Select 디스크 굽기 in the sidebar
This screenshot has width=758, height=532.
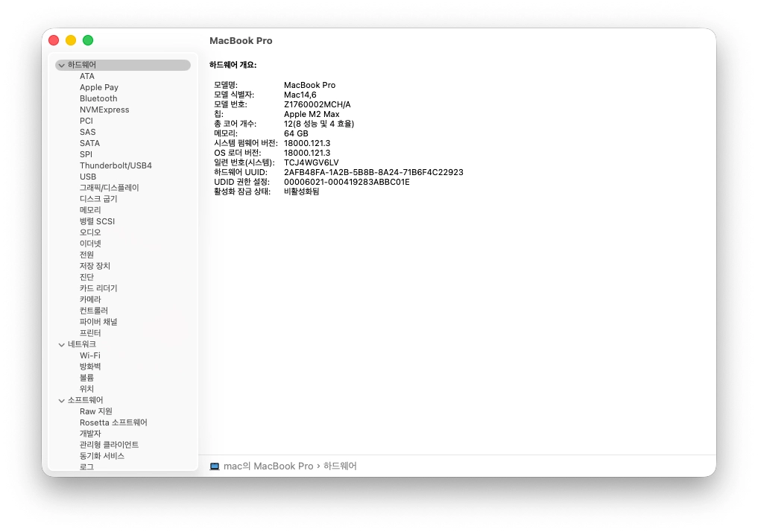[98, 199]
